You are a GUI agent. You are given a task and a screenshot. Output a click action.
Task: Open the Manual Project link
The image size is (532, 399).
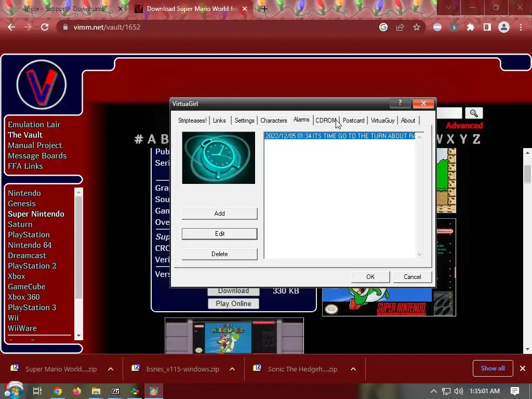pos(35,145)
